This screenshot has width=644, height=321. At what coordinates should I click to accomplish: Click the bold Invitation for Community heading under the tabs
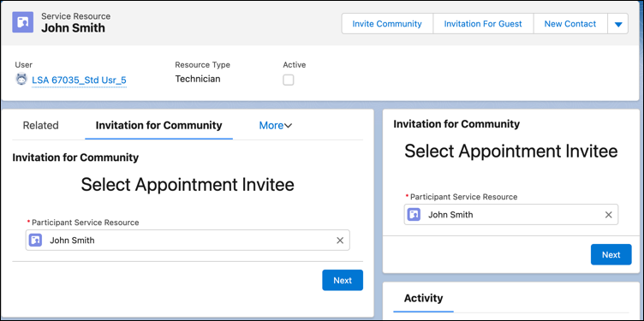click(75, 158)
